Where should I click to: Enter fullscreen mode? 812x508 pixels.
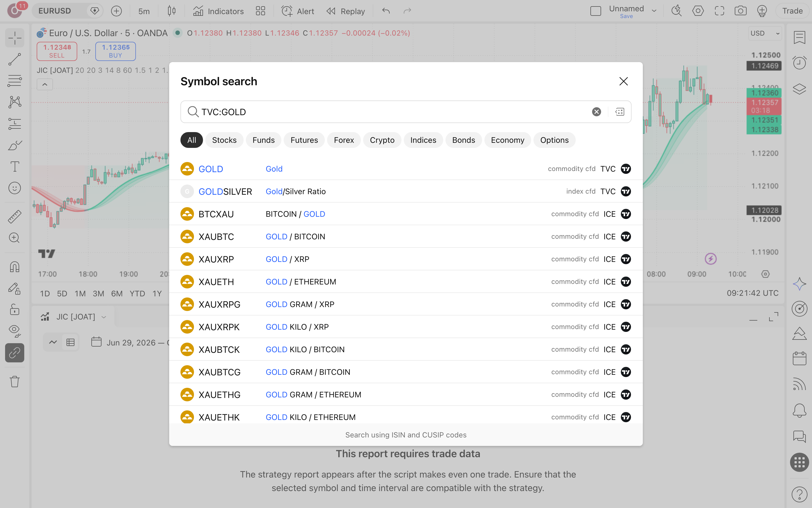[720, 11]
